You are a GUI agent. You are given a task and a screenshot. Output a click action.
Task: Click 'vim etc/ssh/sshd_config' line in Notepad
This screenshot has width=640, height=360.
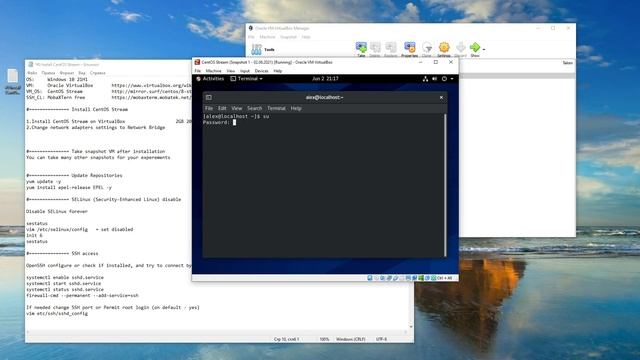(x=57, y=313)
